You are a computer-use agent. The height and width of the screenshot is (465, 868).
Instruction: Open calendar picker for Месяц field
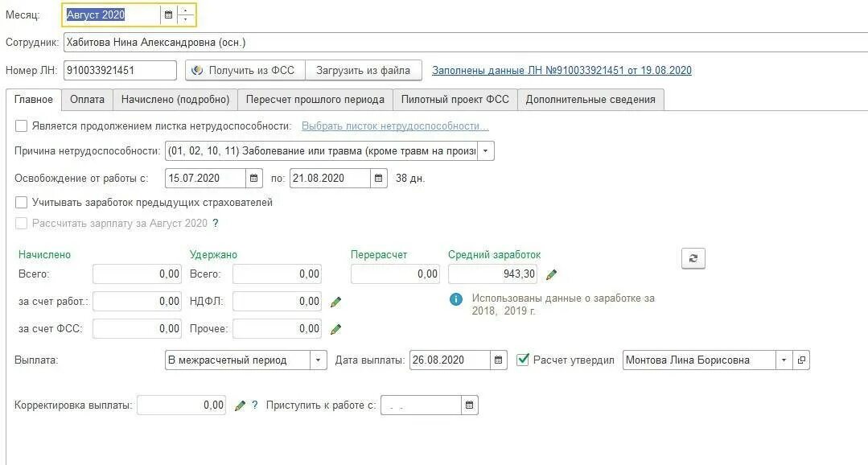[168, 15]
